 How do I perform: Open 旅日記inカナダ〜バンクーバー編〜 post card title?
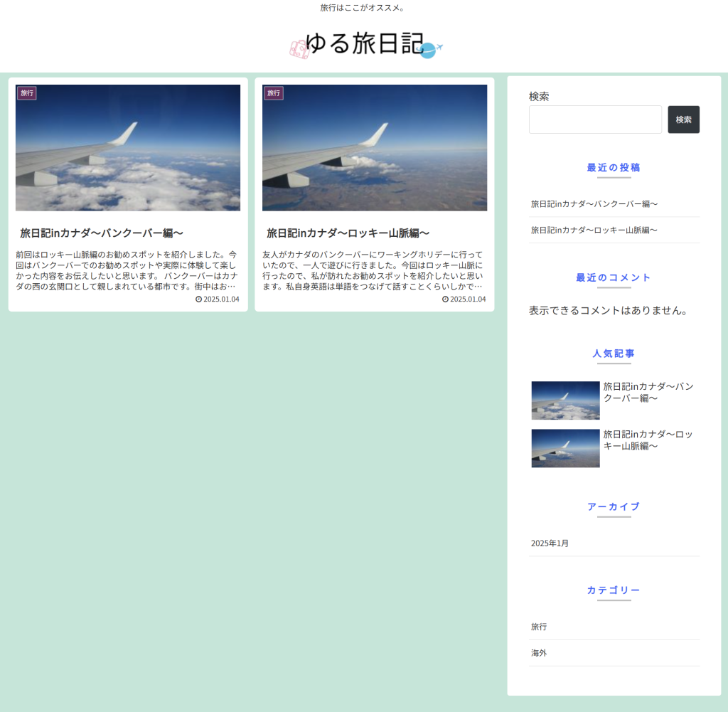[x=102, y=233]
